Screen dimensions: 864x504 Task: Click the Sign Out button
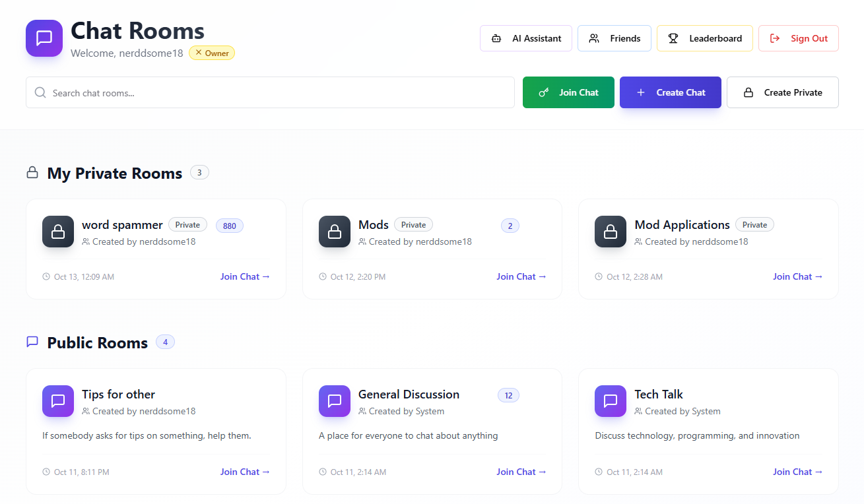click(x=799, y=38)
